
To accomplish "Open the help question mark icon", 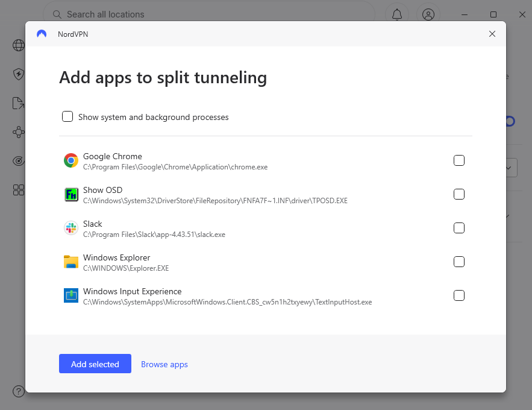I will (19, 391).
